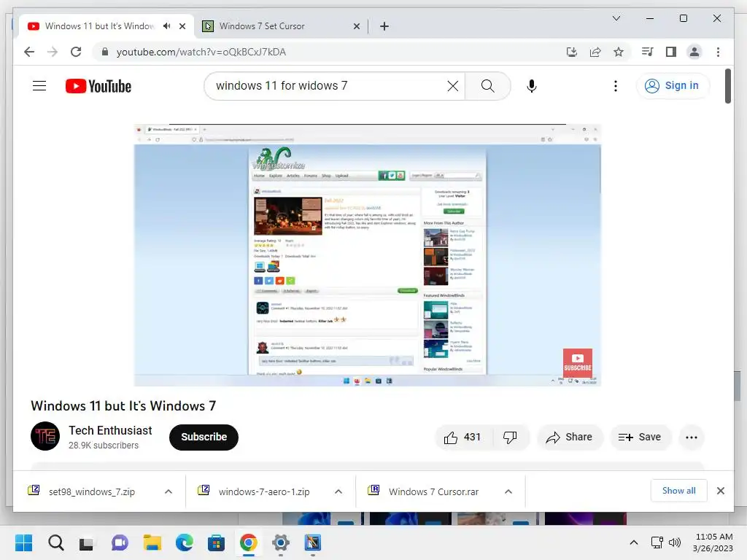The width and height of the screenshot is (747, 560).
Task: Open more actions ellipsis under video
Action: [x=692, y=437]
